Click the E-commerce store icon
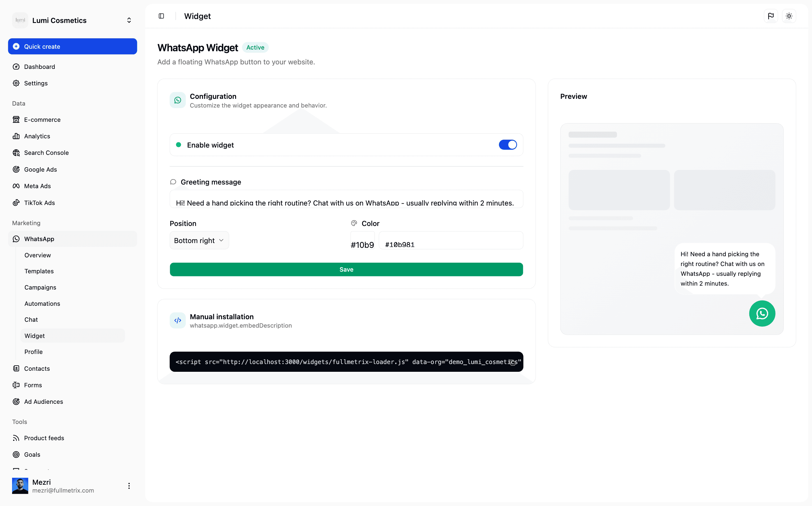812x506 pixels. click(16, 120)
